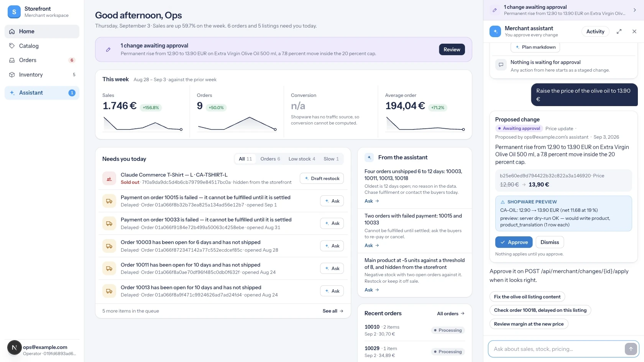Select the Low stock 4 filter tab
Screen dimensions: 644x362
coord(302,159)
